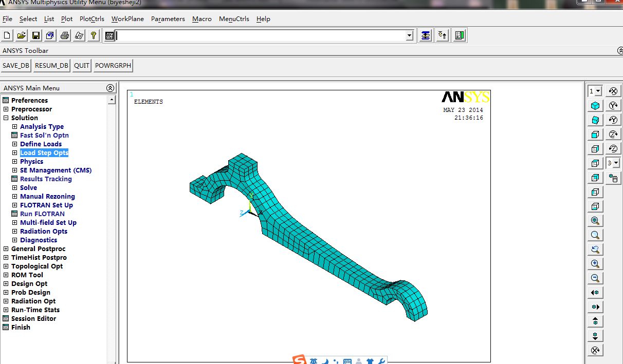Zoom in using the plus magnifier icon
Screen dimensions: 623x364
click(595, 264)
